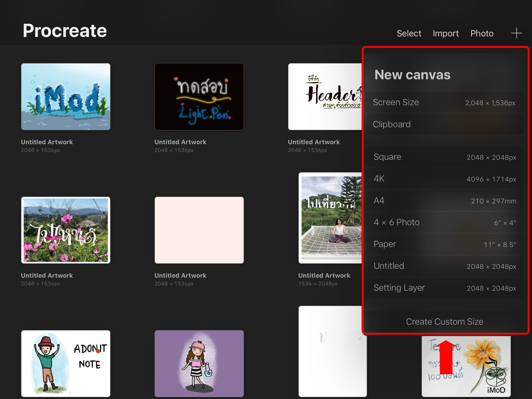The height and width of the screenshot is (399, 532).
Task: Select the 4 × 6 Photo preset
Action: (445, 222)
